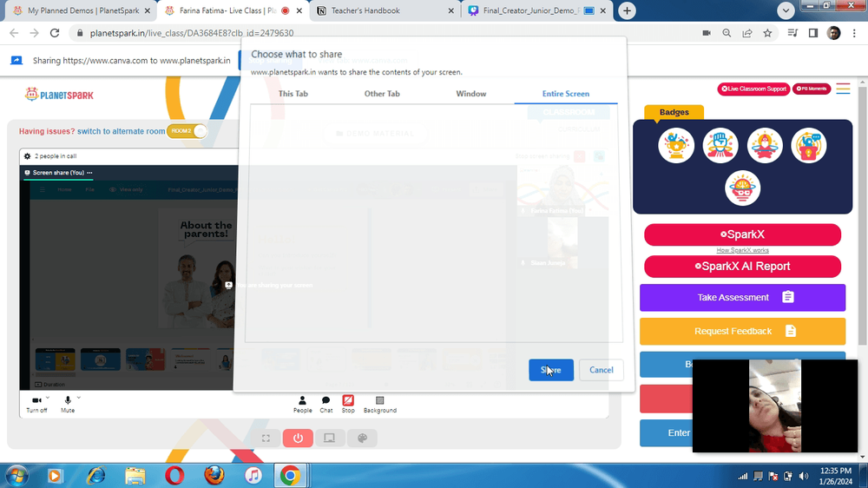This screenshot has height=488, width=868.
Task: Open Background effects
Action: (x=380, y=405)
